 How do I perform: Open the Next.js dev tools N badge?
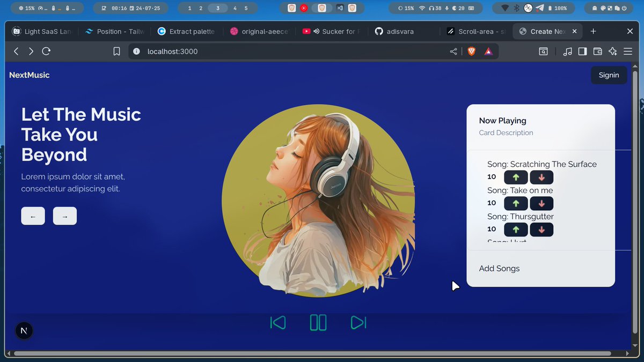click(x=24, y=331)
